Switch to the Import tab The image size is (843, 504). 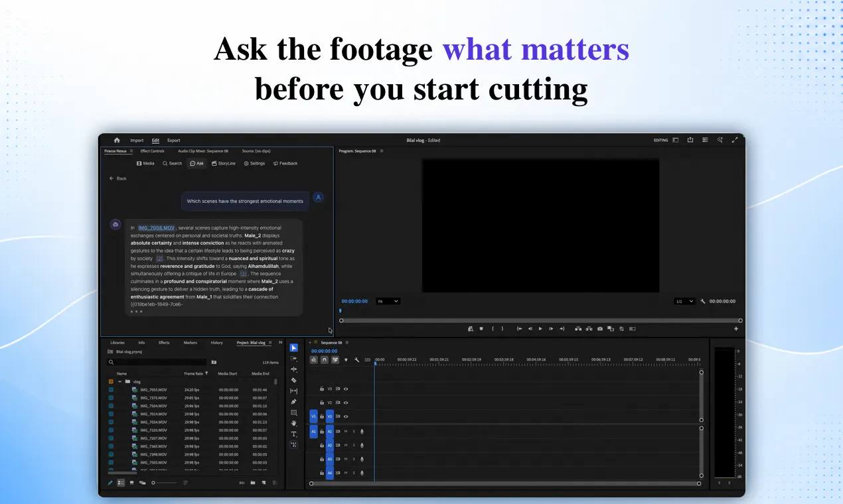point(137,141)
